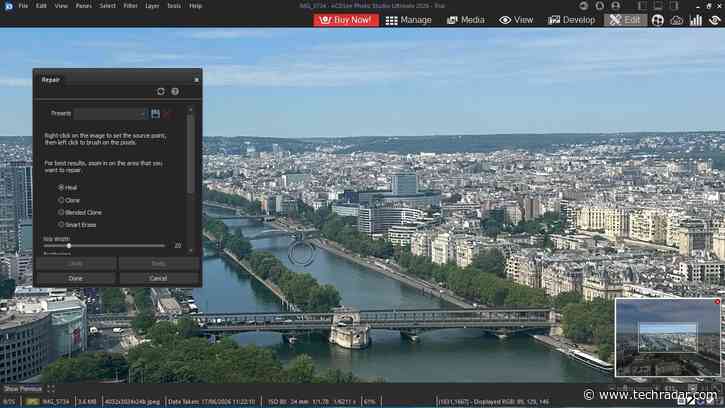Switch to Develop mode
The width and height of the screenshot is (725, 408).
(x=571, y=20)
